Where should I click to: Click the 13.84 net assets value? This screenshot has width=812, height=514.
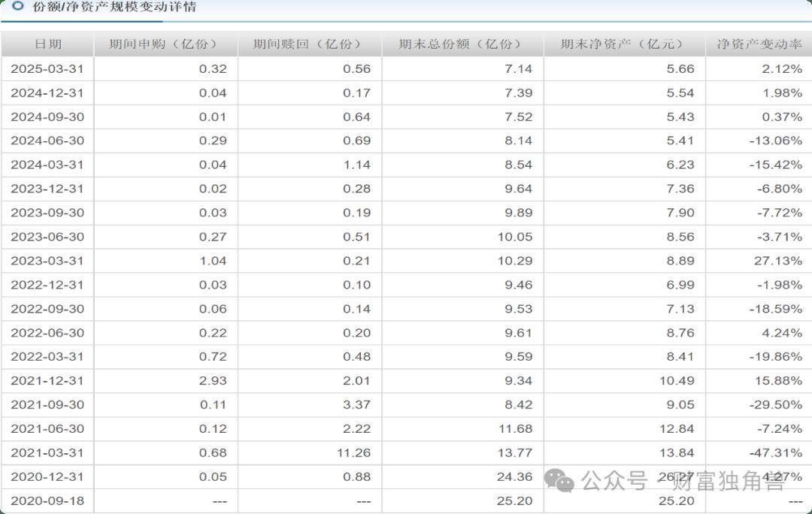[x=677, y=453]
